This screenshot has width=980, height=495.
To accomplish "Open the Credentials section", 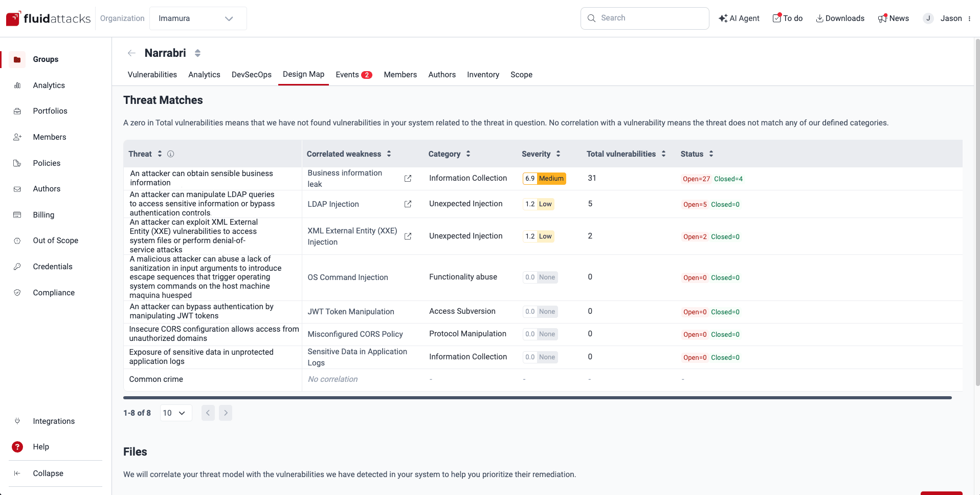I will pos(53,266).
